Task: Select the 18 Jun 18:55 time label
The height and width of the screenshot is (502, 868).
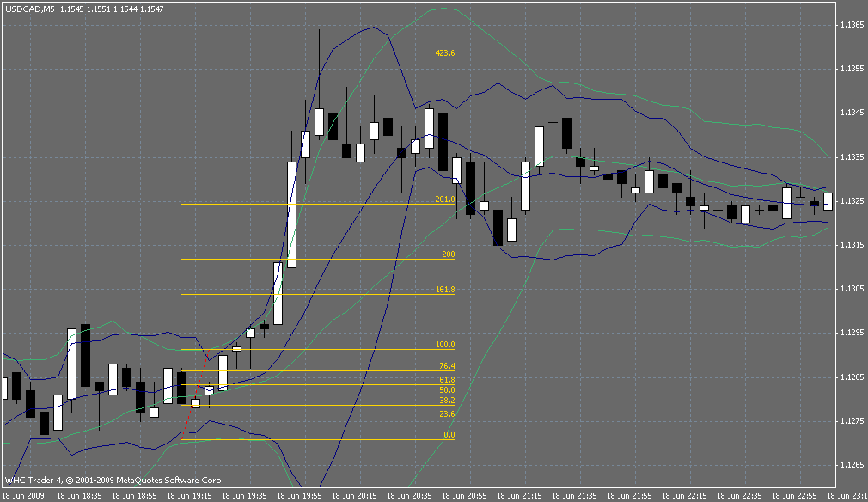Action: 135,495
